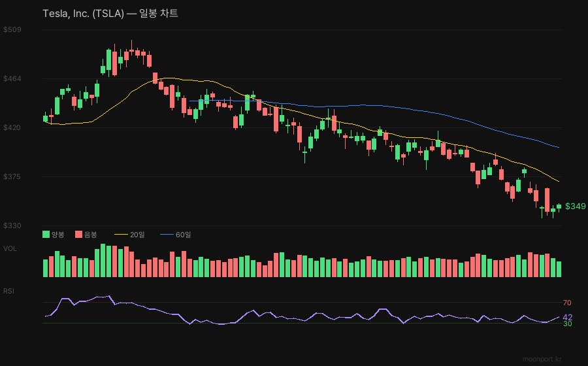Select the RSI value 42 label
The width and height of the screenshot is (588, 366).
tap(568, 317)
